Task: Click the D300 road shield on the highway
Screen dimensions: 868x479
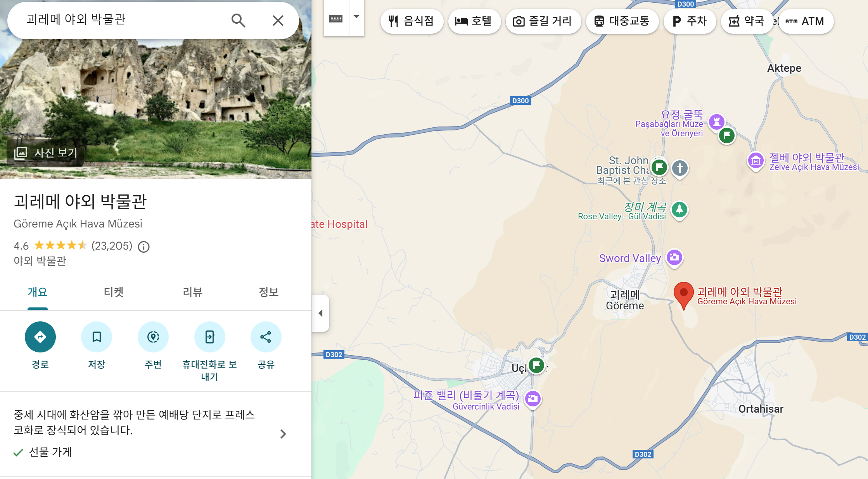Action: (520, 101)
